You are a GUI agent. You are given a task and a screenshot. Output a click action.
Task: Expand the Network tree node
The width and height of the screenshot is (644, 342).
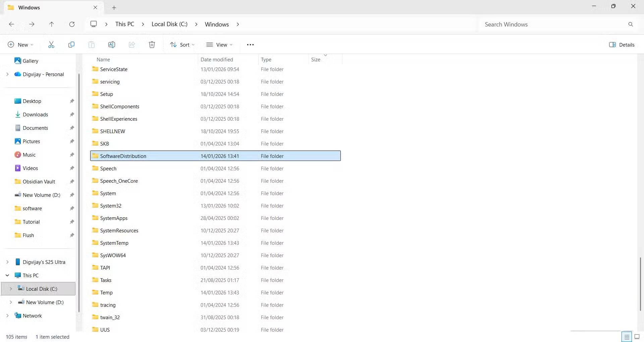tap(7, 316)
